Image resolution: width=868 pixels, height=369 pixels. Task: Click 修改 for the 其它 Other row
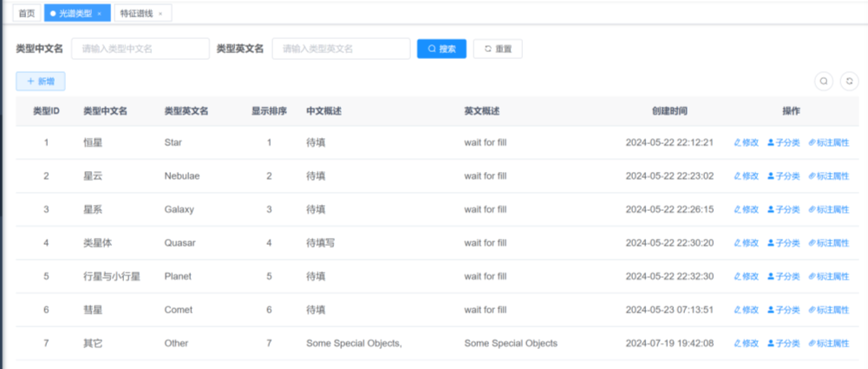746,343
